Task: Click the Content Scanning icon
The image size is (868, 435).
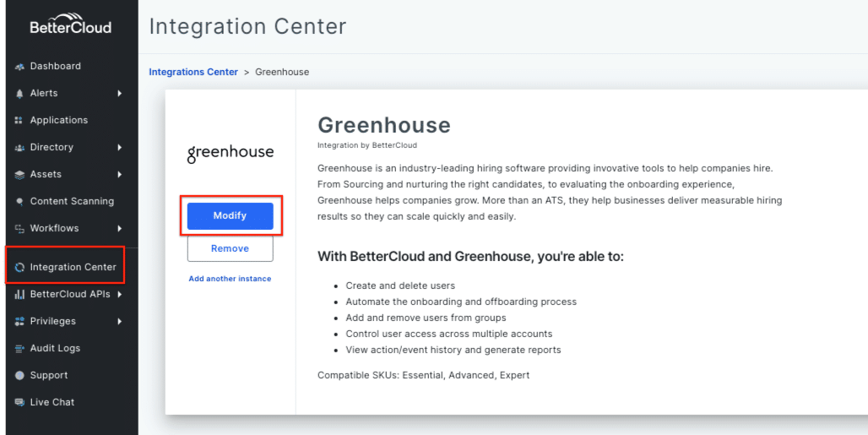Action: (19, 201)
